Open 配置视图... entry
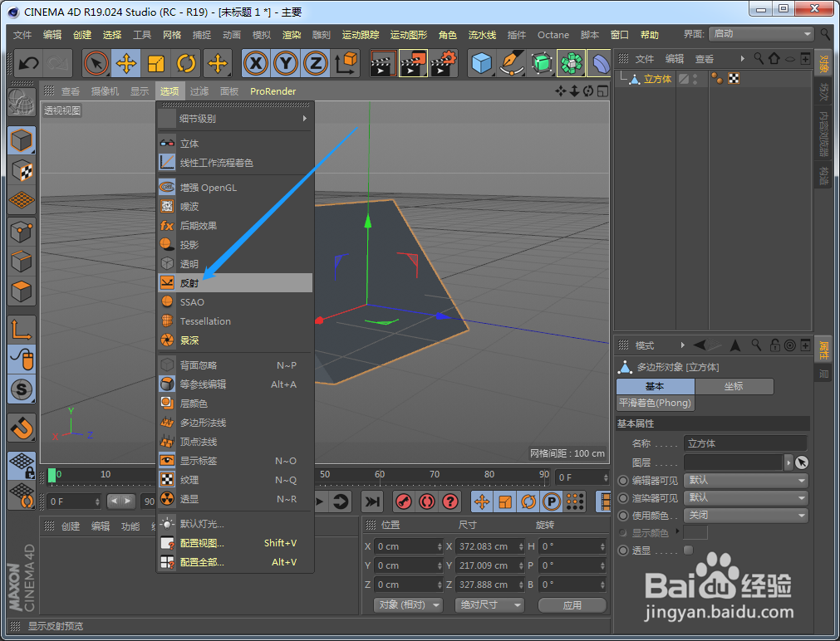 tap(235, 543)
